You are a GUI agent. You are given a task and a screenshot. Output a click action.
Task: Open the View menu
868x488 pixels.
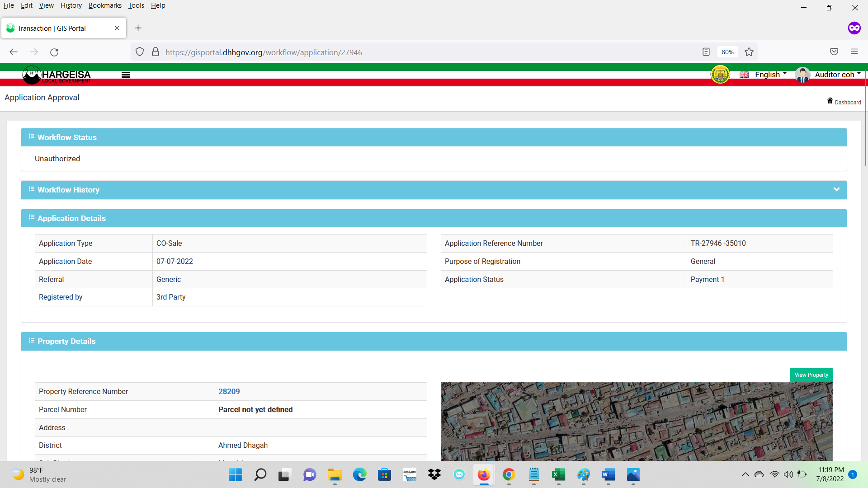(x=46, y=5)
